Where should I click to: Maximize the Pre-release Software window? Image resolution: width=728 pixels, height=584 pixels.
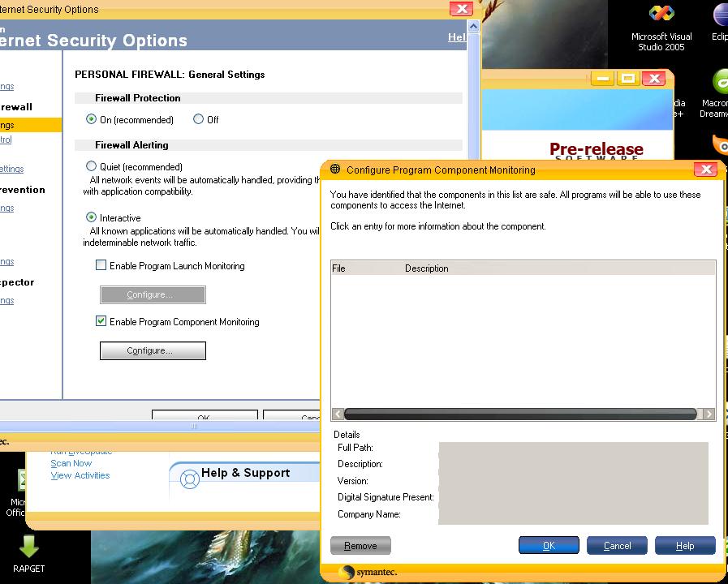click(628, 79)
